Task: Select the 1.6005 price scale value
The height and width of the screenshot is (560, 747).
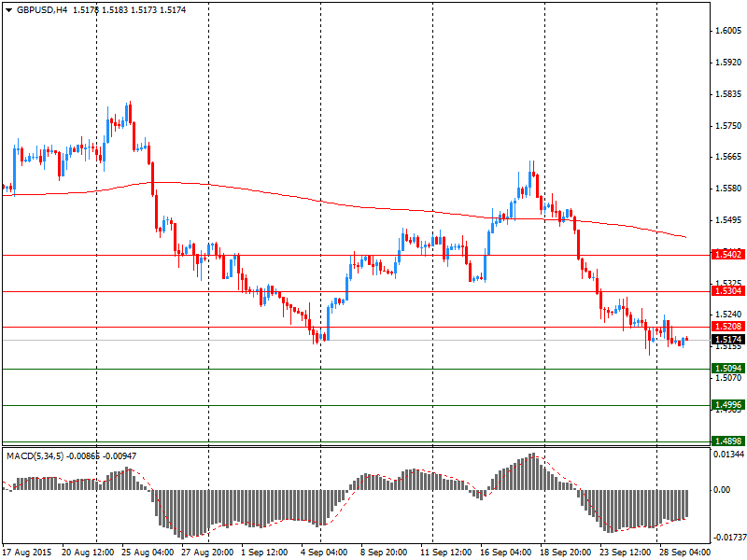Action: click(x=729, y=31)
